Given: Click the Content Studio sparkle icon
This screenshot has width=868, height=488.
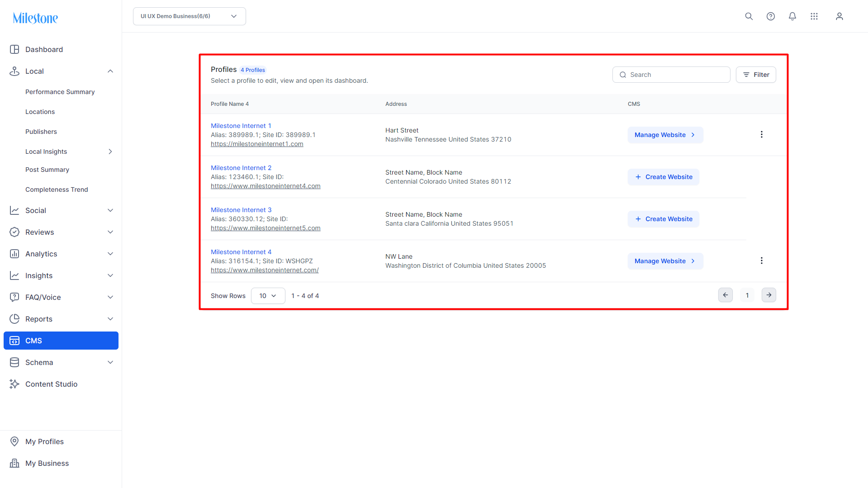Looking at the screenshot, I should click(14, 384).
